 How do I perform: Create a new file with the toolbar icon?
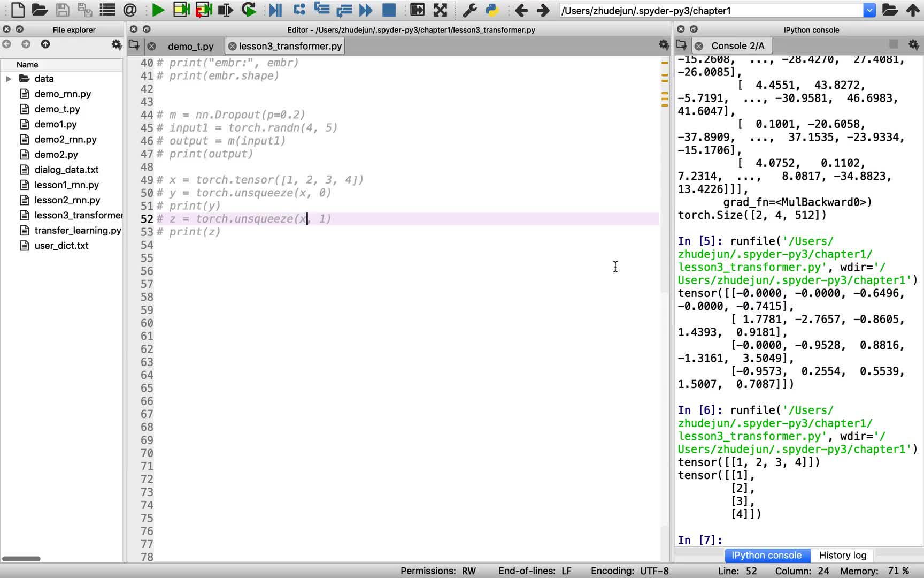(18, 10)
